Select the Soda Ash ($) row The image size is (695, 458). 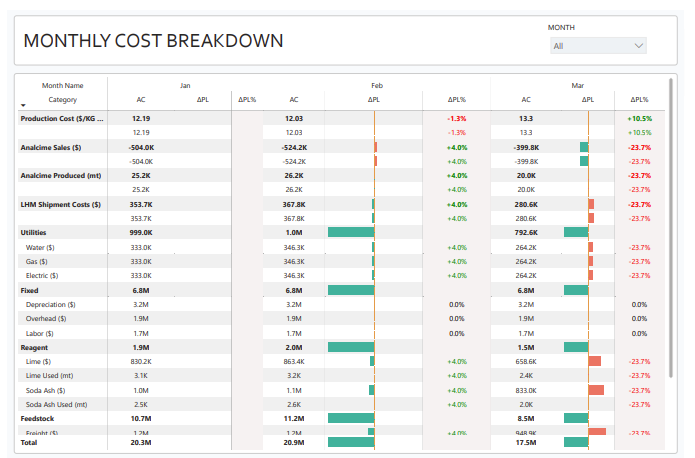click(341, 391)
